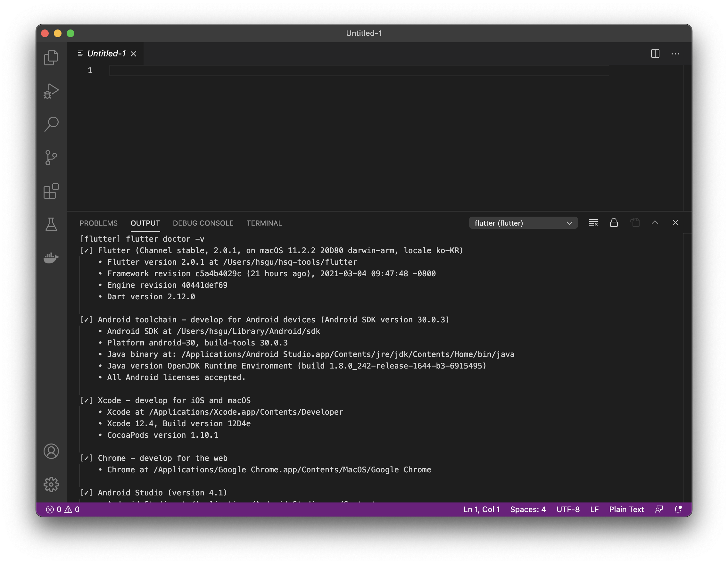Toggle split editor button
728x564 pixels.
click(x=655, y=53)
